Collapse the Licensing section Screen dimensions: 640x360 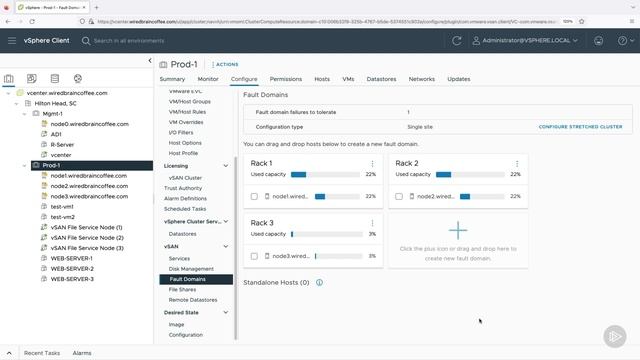tap(226, 166)
